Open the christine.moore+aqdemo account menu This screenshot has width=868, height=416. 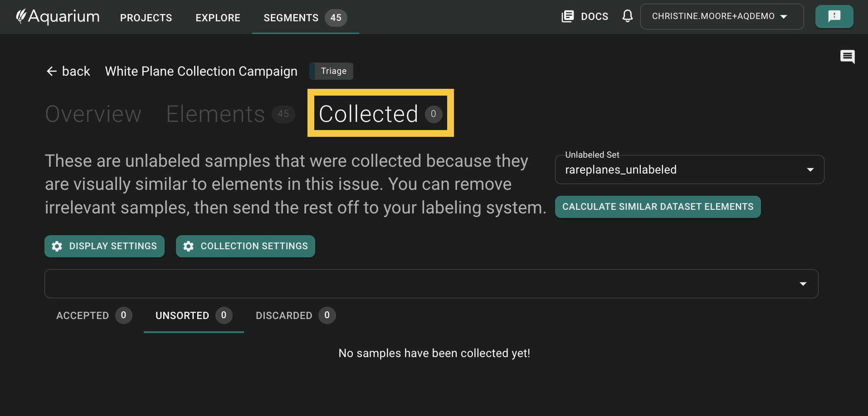pyautogui.click(x=721, y=17)
